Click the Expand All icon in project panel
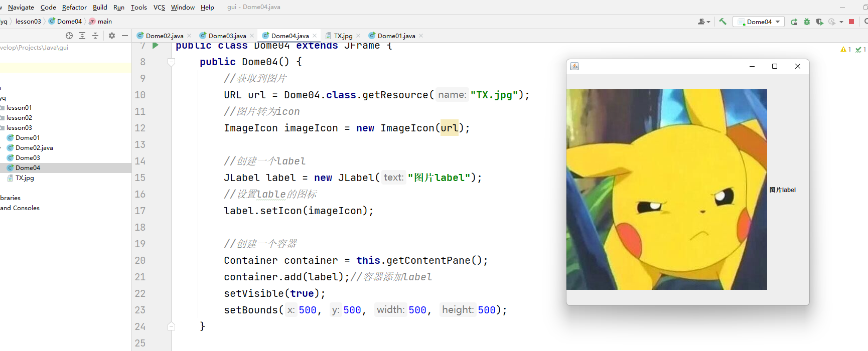The height and width of the screenshot is (351, 868). pyautogui.click(x=82, y=36)
